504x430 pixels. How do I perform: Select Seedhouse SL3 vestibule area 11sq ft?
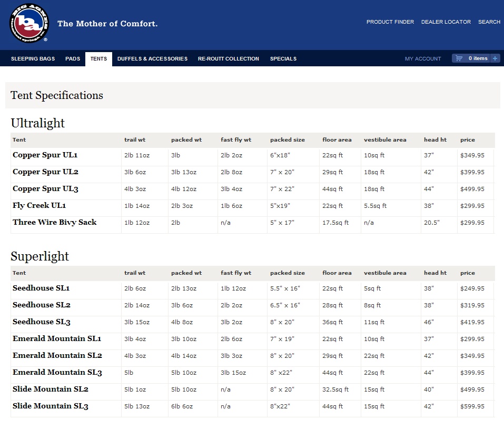[374, 322]
